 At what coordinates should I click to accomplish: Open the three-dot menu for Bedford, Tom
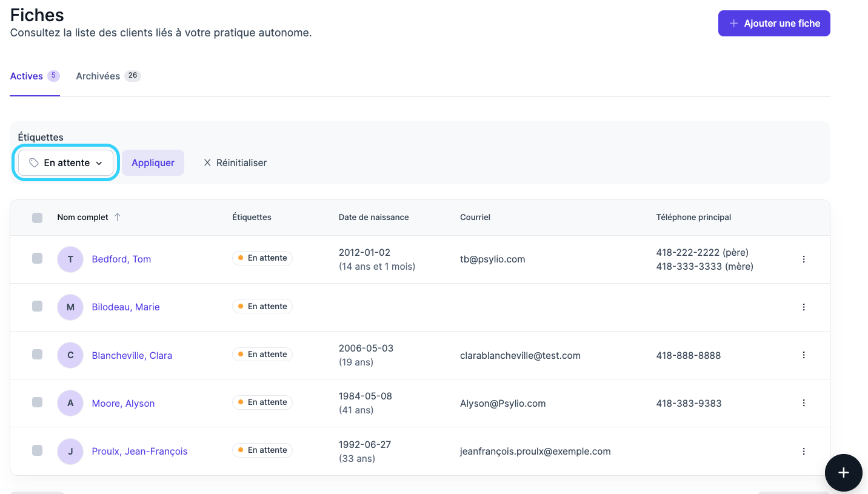tap(804, 259)
